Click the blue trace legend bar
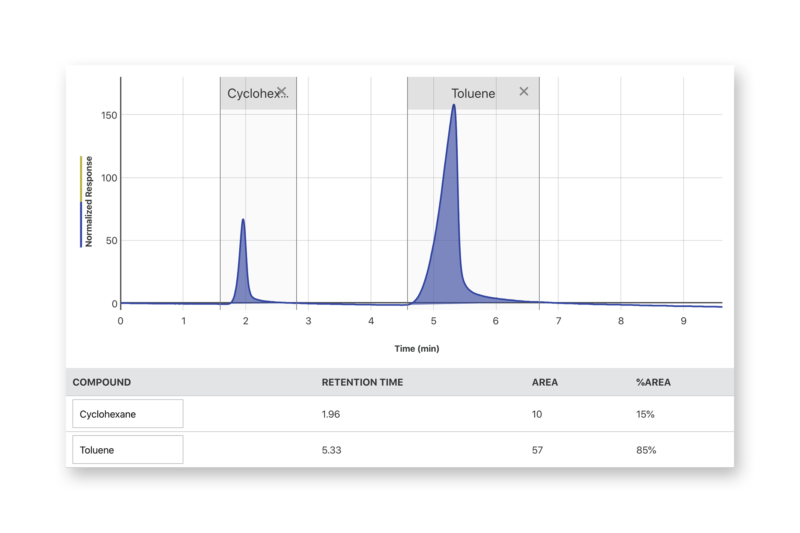Screen dimensions: 800x533 [81, 225]
